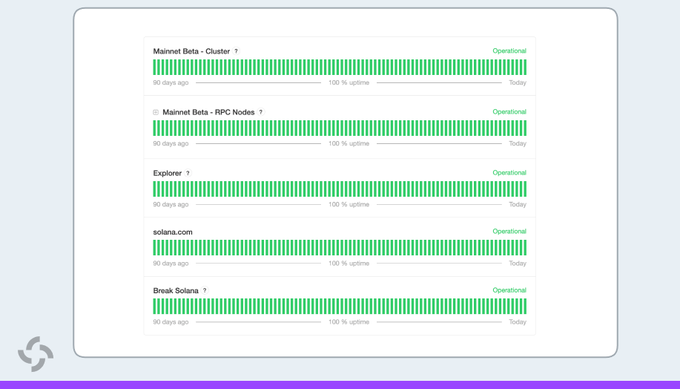Click 'Today' label under RPC Nodes
This screenshot has width=680, height=389.
click(x=517, y=144)
